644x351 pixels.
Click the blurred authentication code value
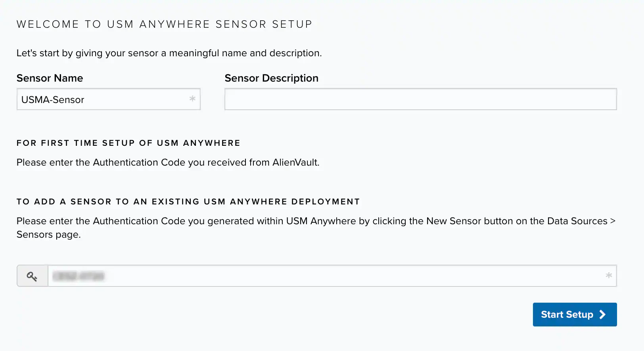[x=79, y=276]
